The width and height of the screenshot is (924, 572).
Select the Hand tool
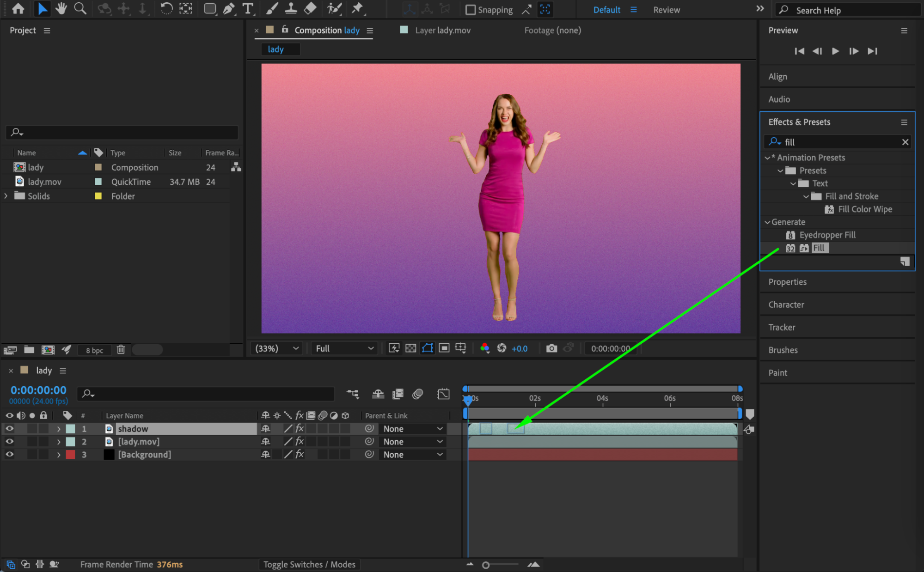[61, 9]
